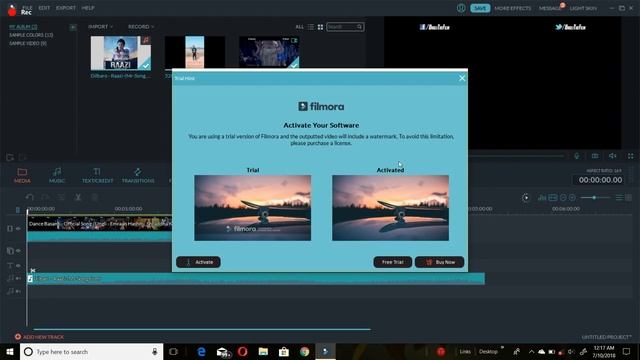
Task: Open the Edit menu
Action: (44, 8)
